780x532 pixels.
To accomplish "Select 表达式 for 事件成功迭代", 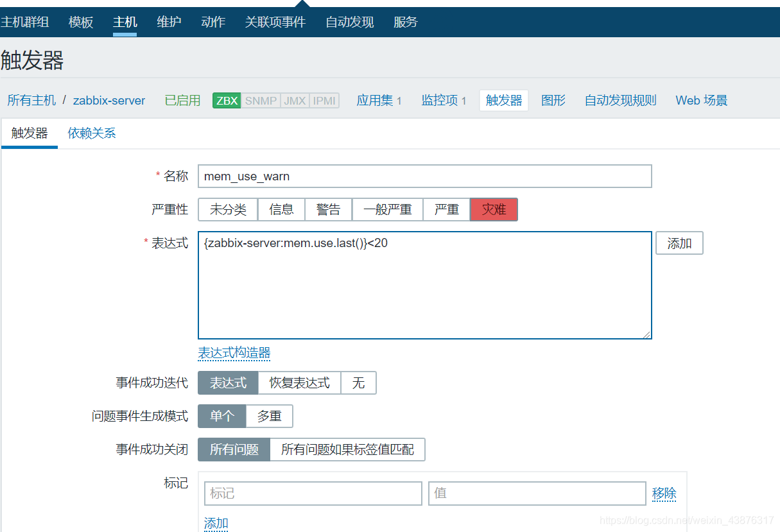I will [228, 382].
